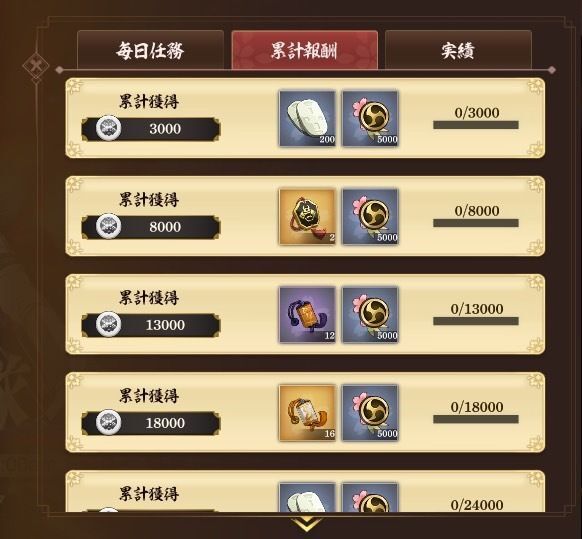582x539 pixels.
Task: Tap the silver koban reward icon showing 200
Action: [307, 118]
